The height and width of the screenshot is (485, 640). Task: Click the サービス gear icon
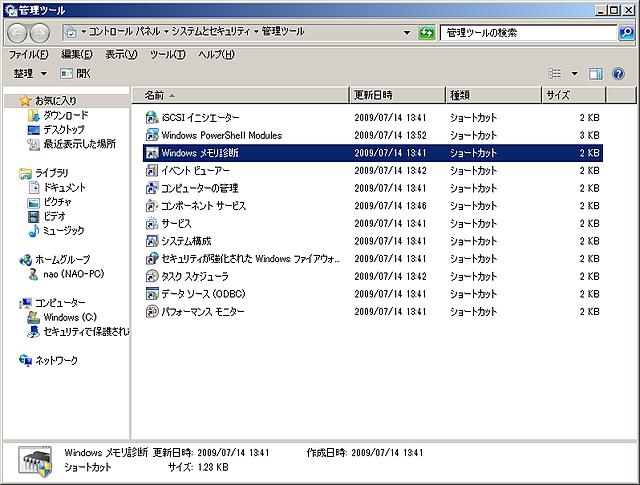(x=152, y=223)
